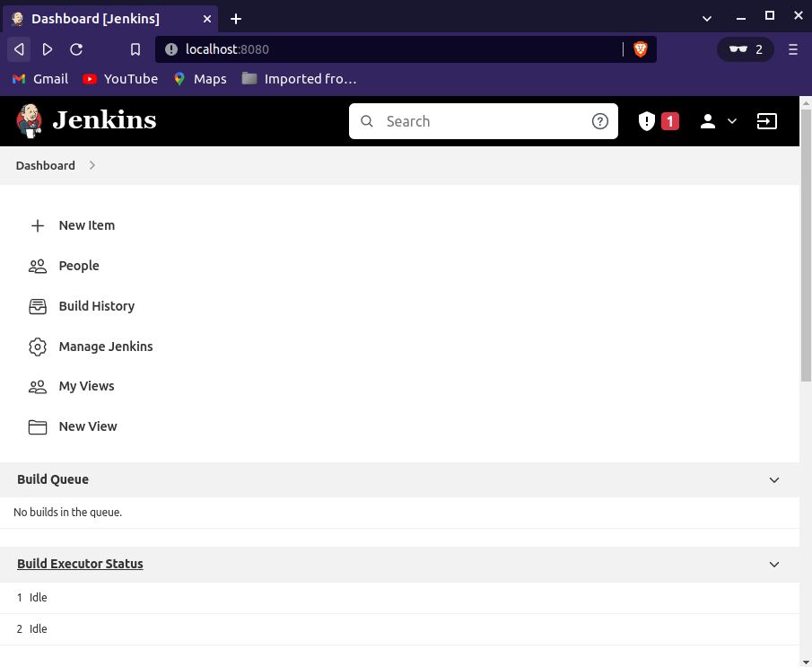This screenshot has width=812, height=667.
Task: Click the Brave Shields lion icon
Action: pos(641,49)
